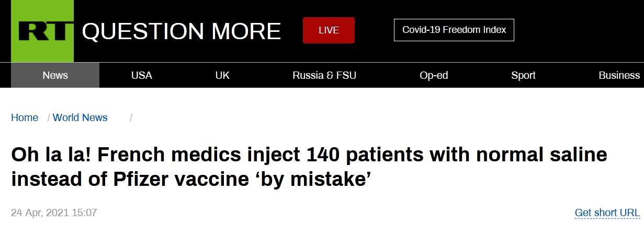Click the French medics article headline

(309, 168)
